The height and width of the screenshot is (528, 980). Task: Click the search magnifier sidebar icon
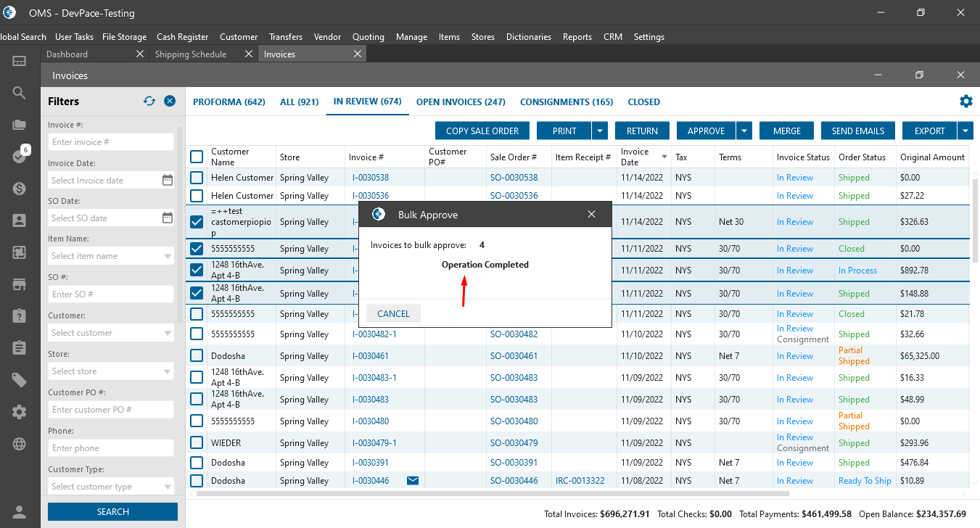[x=20, y=93]
